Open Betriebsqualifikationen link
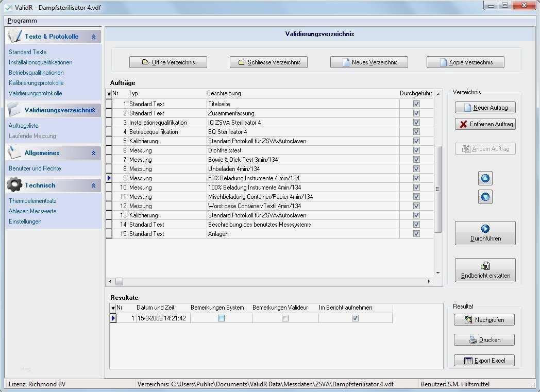The height and width of the screenshot is (392, 540). 36,73
